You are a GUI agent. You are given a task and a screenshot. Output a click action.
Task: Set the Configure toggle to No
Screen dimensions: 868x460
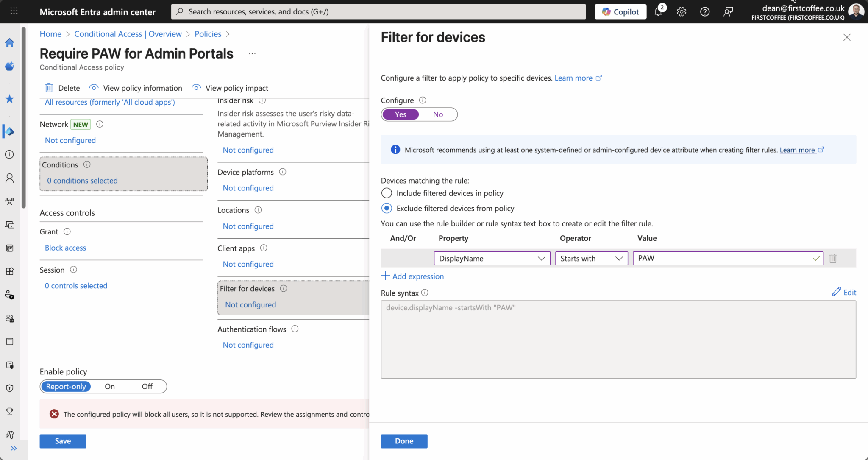click(x=438, y=114)
